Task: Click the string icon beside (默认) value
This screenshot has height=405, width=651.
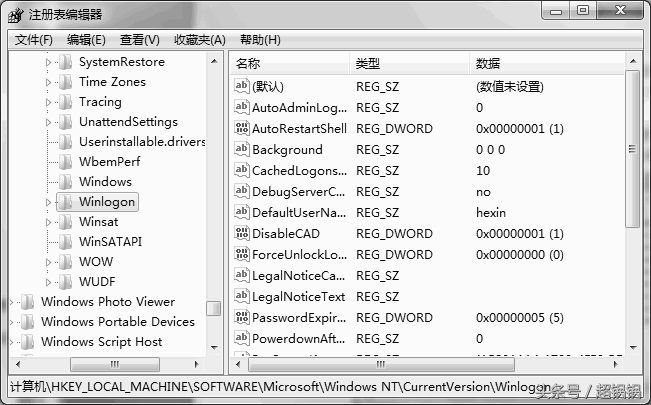Action: (x=242, y=86)
